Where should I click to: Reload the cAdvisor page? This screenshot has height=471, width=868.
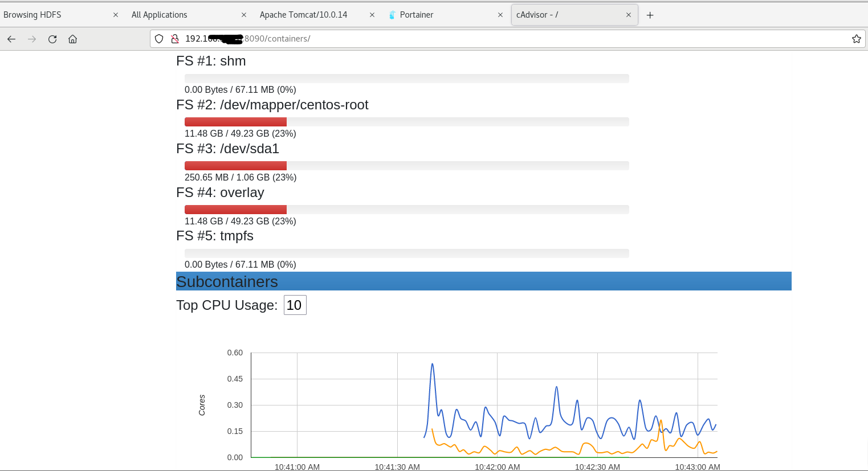52,39
